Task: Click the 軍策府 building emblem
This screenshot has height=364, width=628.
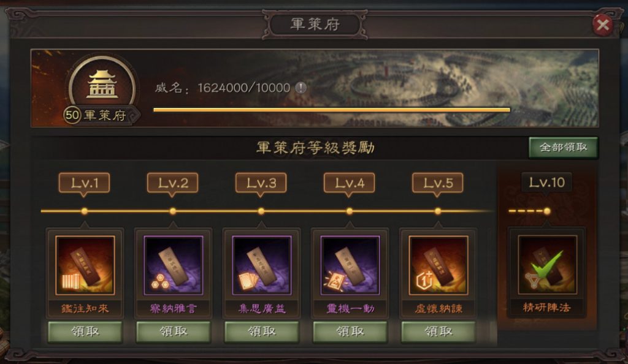Action: [x=102, y=85]
